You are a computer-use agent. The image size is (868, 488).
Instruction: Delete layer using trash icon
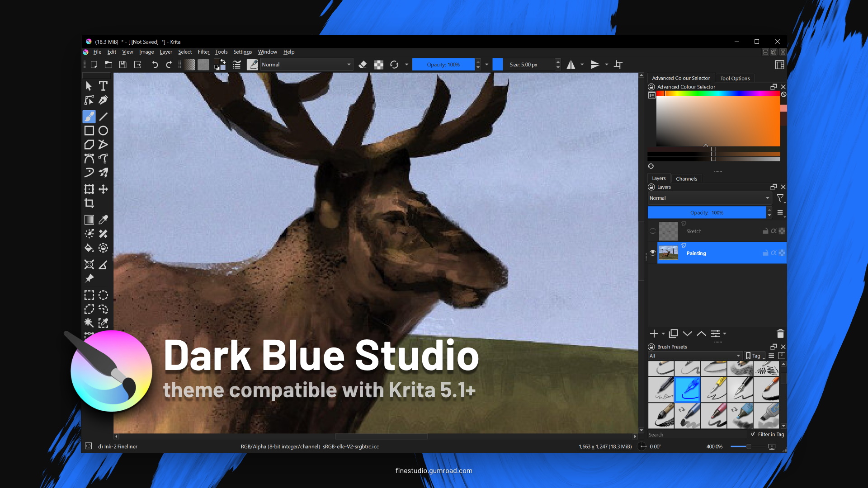tap(780, 333)
